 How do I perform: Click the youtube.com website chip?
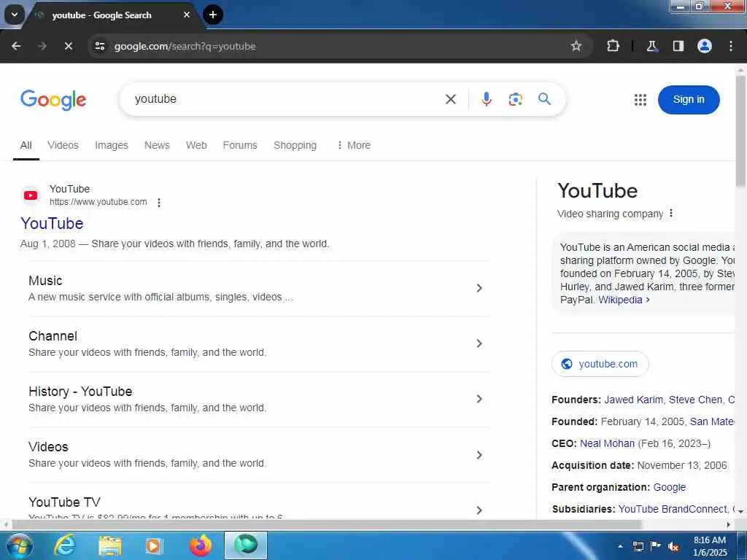coord(600,364)
